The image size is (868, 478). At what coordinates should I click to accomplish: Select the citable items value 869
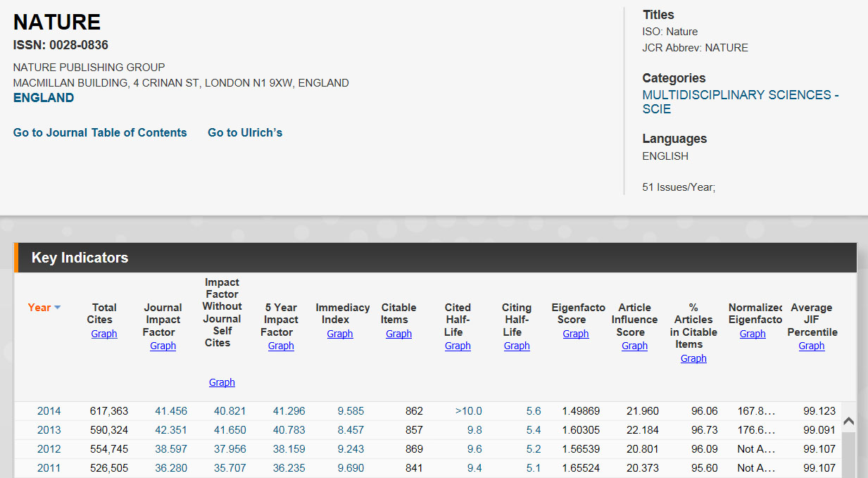pos(415,449)
